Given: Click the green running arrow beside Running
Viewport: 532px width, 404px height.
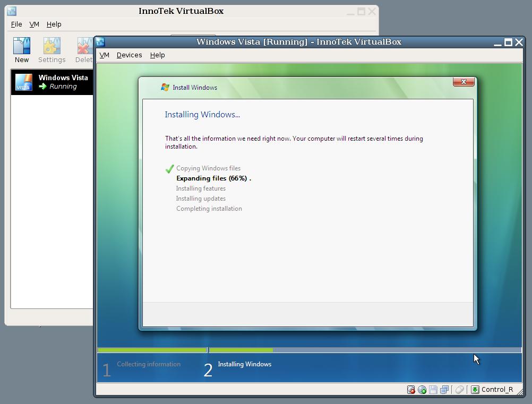Looking at the screenshot, I should pyautogui.click(x=43, y=87).
